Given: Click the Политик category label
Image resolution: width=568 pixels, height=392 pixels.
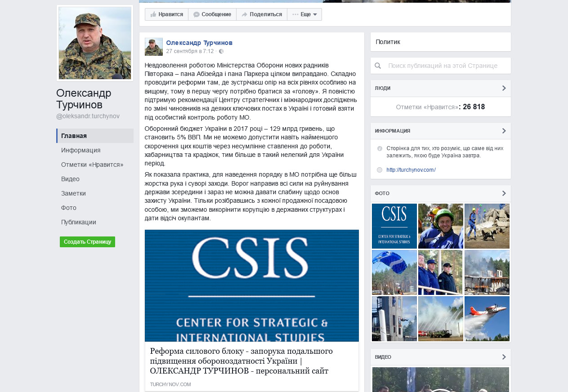Looking at the screenshot, I should (x=388, y=42).
